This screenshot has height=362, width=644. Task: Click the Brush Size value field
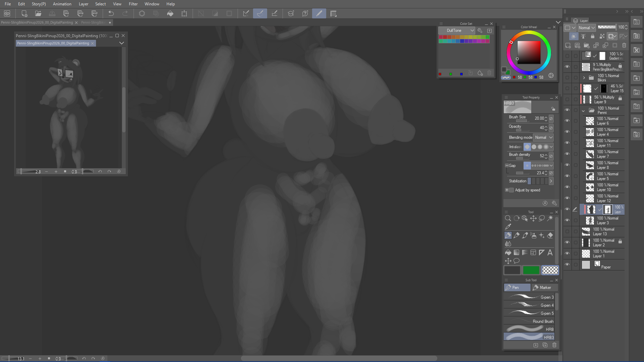(539, 118)
